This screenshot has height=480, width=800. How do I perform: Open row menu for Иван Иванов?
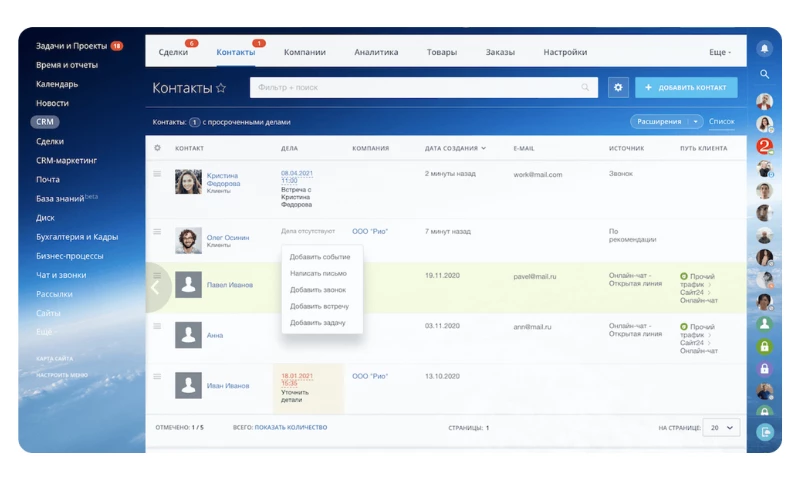point(157,377)
